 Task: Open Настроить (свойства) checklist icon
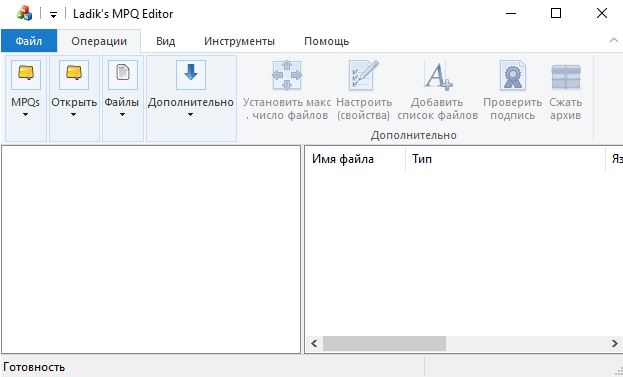click(363, 75)
